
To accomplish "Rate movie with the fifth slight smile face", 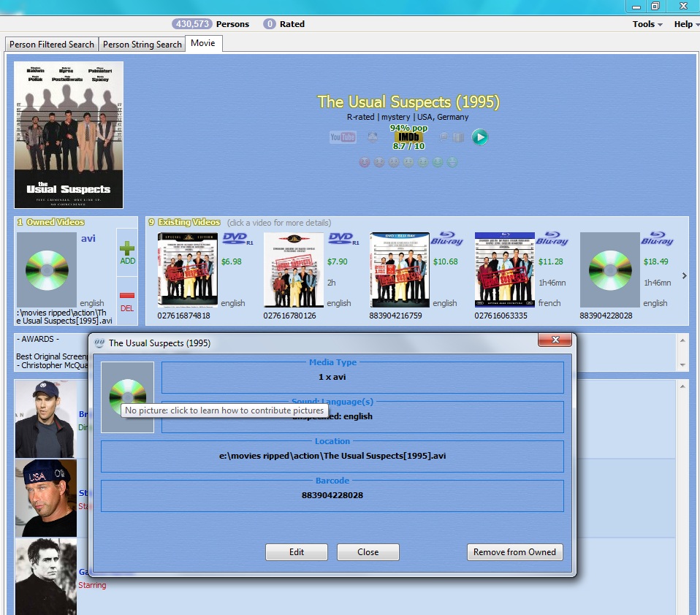I will tap(423, 162).
